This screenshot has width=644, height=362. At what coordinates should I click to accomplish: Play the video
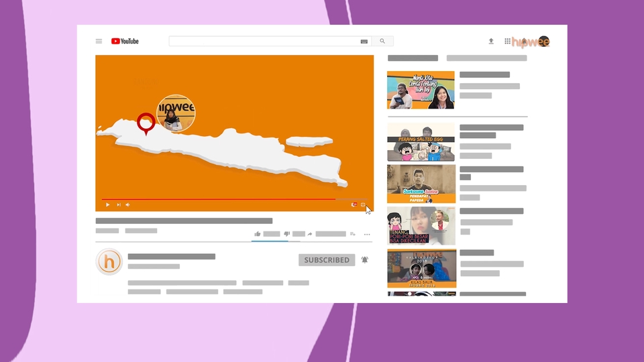pyautogui.click(x=107, y=204)
